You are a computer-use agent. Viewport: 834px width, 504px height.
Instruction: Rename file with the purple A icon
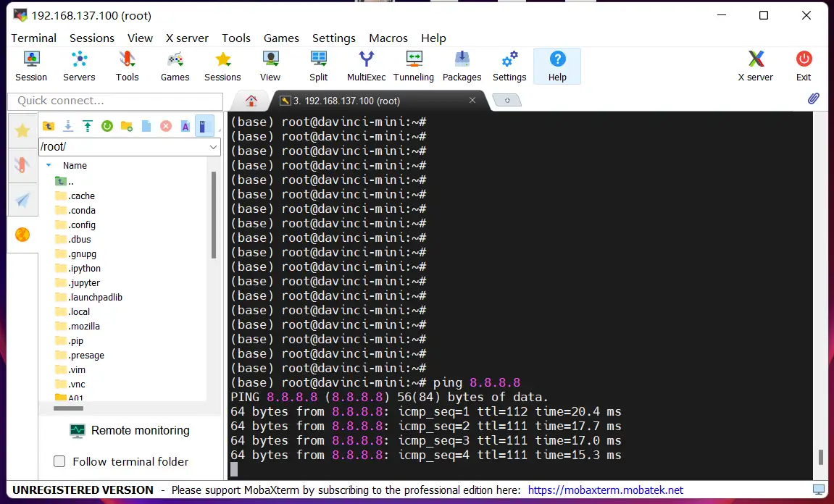[185, 126]
